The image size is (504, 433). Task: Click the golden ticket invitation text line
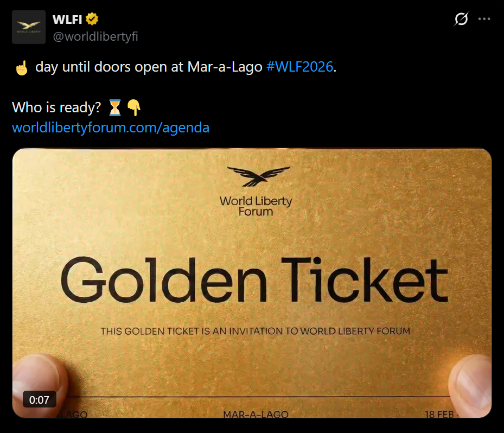(x=256, y=331)
